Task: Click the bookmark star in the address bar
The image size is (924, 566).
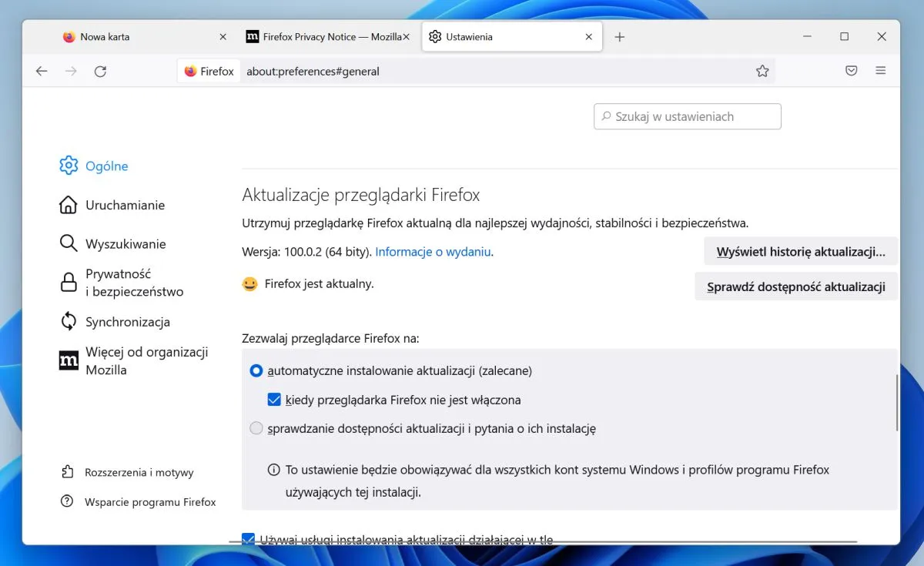Action: coord(762,70)
